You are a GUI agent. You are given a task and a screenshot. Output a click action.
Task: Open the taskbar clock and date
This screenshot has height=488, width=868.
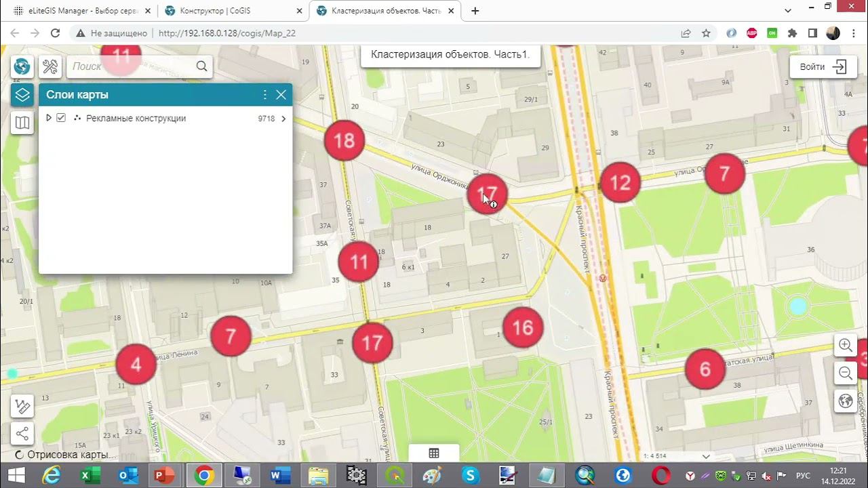[x=839, y=475]
